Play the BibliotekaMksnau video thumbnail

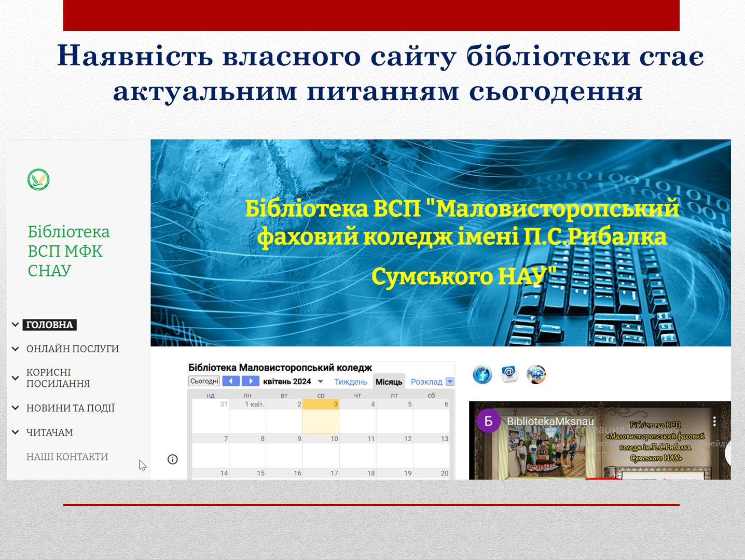coord(600,440)
